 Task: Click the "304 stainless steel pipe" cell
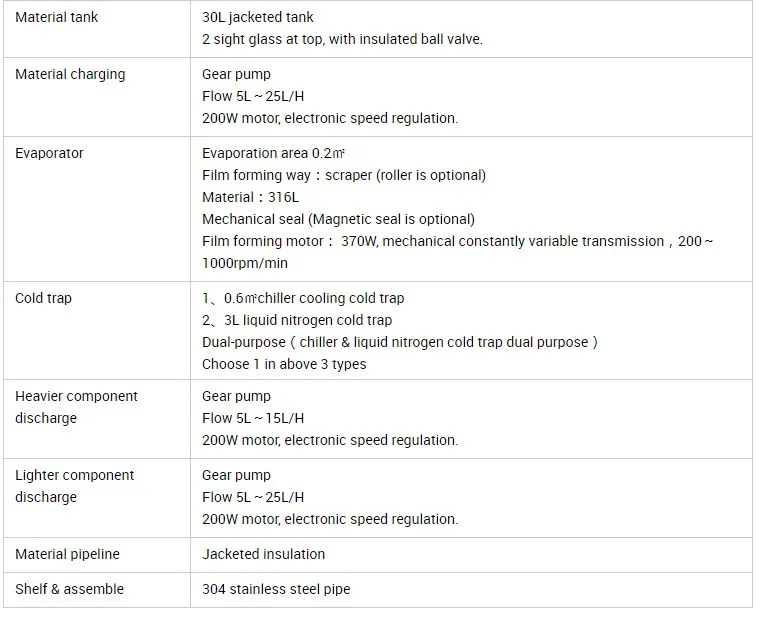click(276, 589)
